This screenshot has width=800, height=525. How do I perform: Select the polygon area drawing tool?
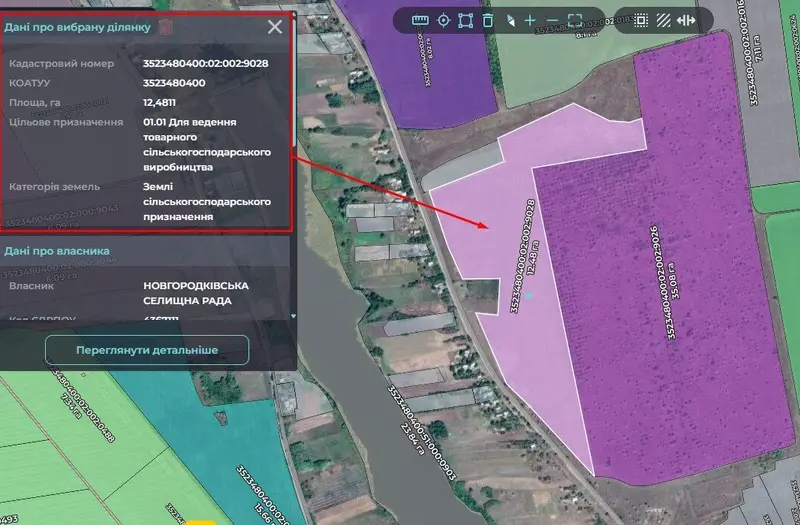pos(465,20)
